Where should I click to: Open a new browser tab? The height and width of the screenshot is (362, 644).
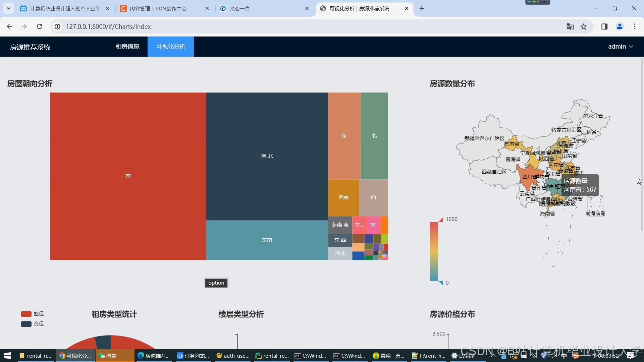tap(422, 8)
